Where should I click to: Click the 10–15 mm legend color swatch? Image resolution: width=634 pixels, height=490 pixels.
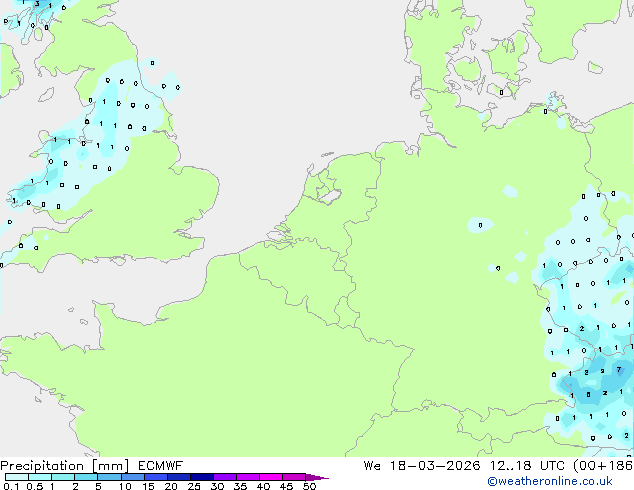click(x=132, y=477)
